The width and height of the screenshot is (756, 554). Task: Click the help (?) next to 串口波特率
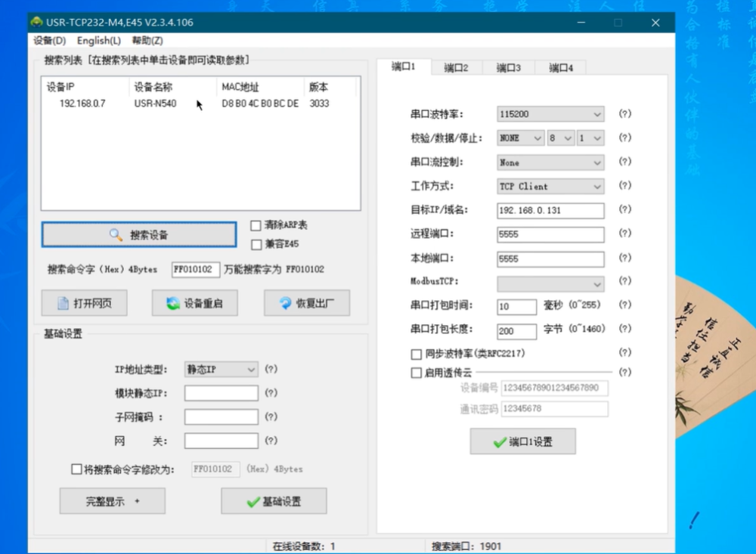point(624,114)
